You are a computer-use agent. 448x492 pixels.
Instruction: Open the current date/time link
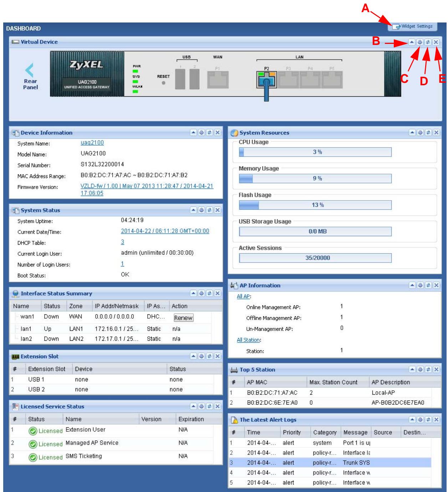click(165, 231)
